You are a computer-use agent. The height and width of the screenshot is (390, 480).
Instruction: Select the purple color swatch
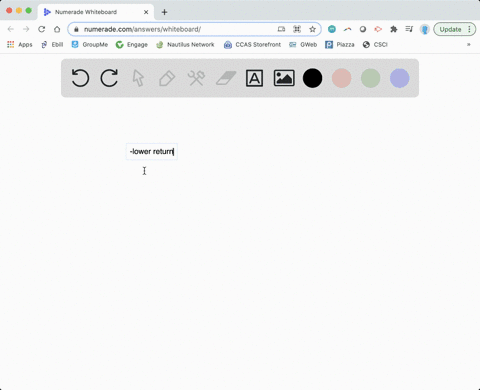[399, 78]
